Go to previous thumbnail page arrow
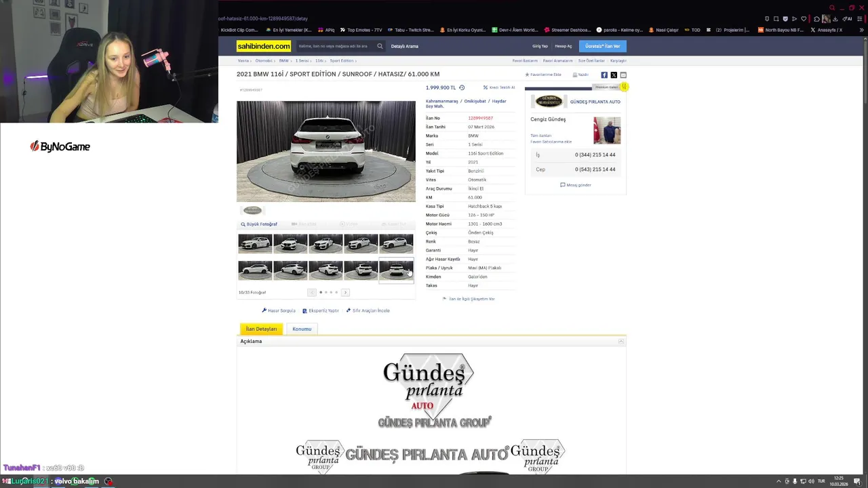 (x=312, y=292)
